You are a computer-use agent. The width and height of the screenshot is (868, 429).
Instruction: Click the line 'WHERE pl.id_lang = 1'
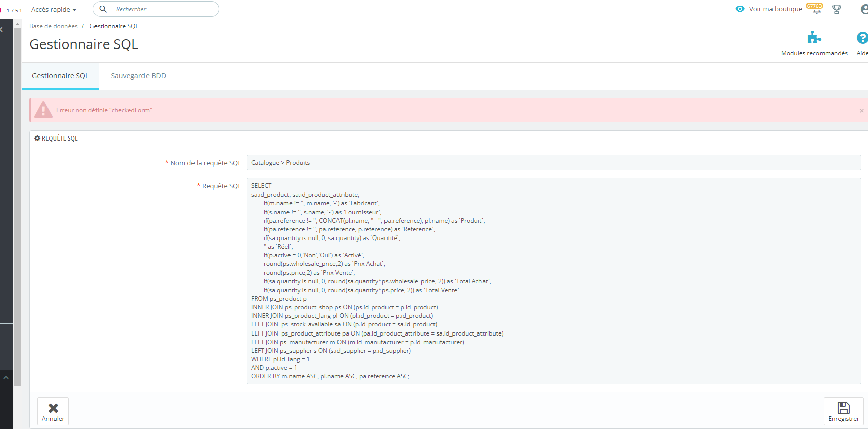click(280, 359)
